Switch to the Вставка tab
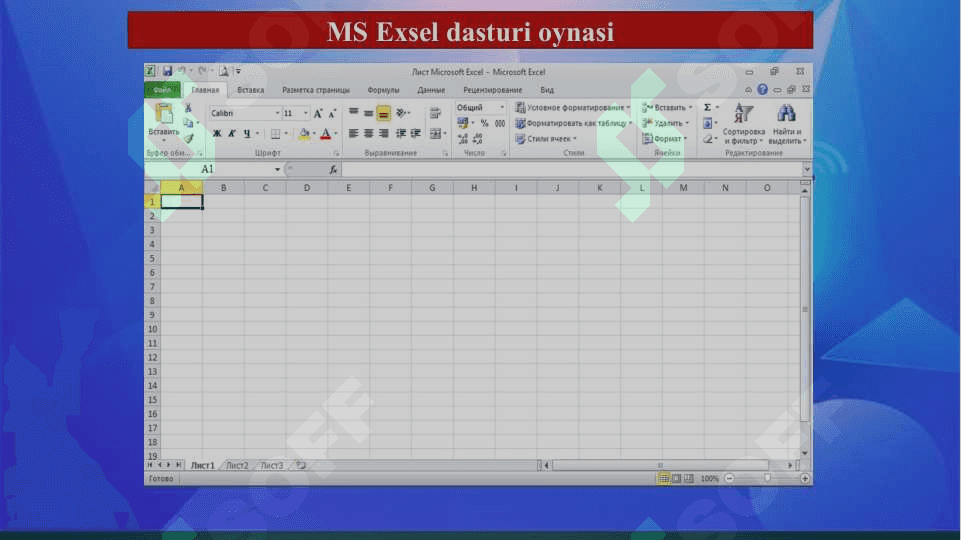 251,90
